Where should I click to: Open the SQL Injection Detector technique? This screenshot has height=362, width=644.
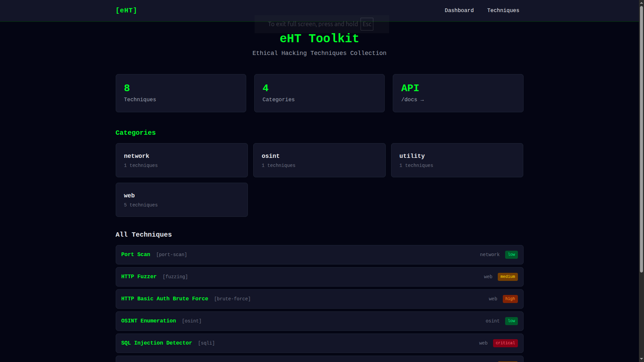pos(156,343)
